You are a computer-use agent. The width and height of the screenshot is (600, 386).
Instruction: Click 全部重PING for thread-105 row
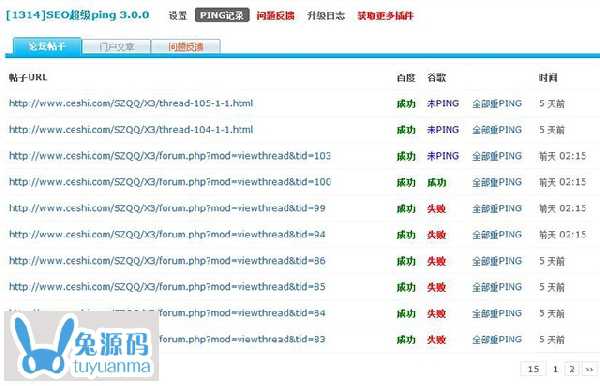click(497, 104)
